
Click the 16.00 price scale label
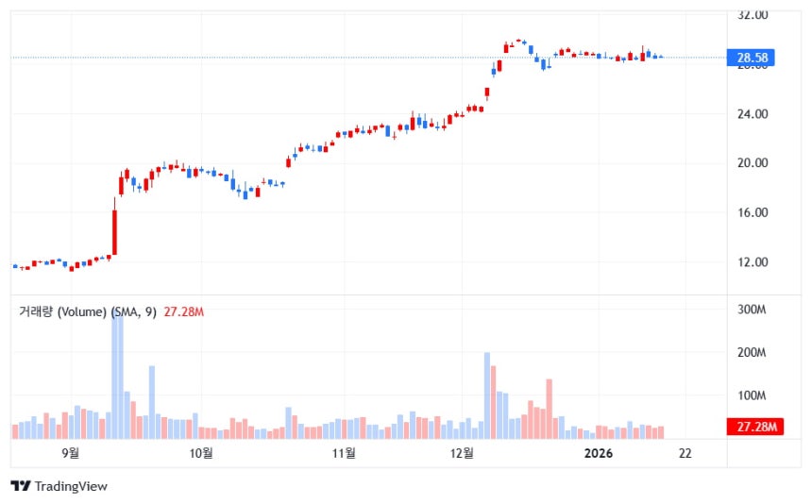point(753,213)
